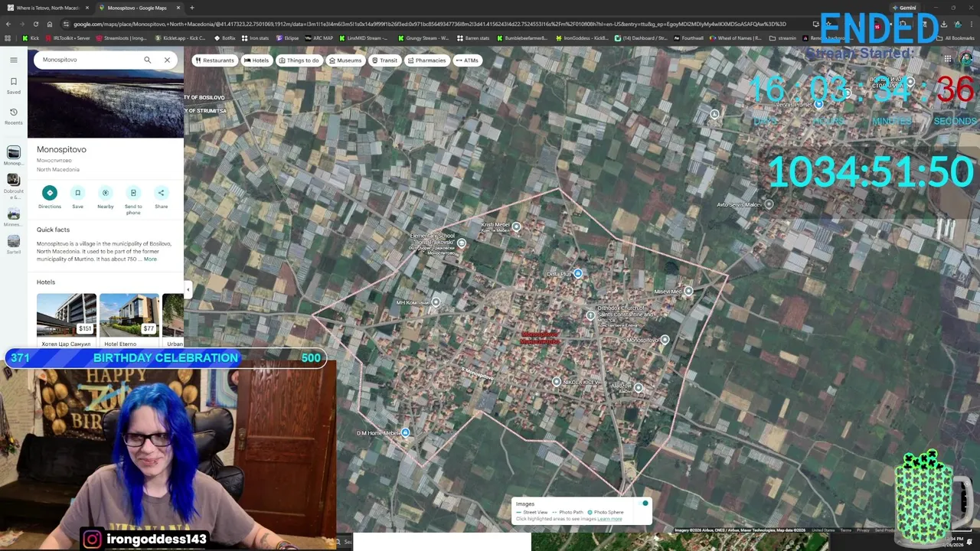
Task: Filter map by Hotels
Action: click(x=256, y=60)
